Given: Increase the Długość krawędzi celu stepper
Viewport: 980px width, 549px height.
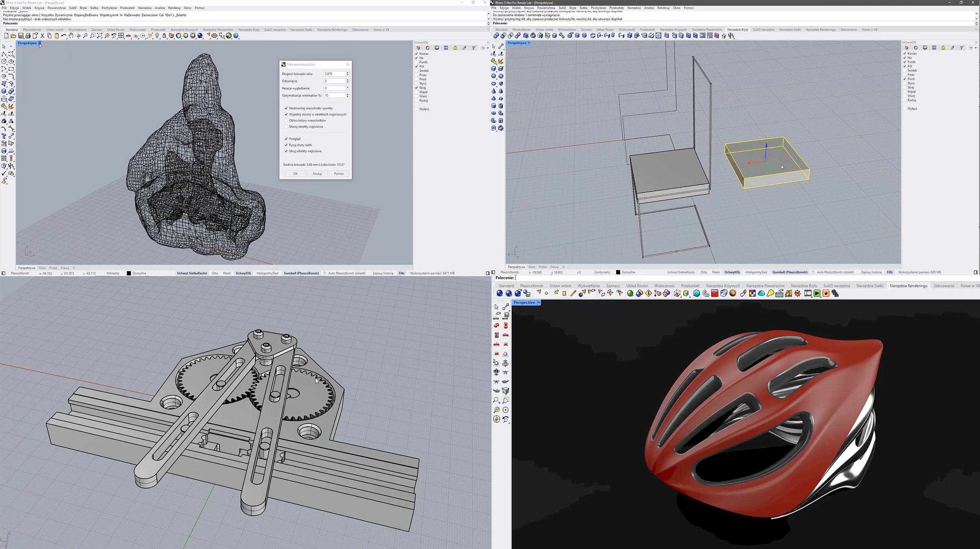Looking at the screenshot, I should (x=347, y=72).
